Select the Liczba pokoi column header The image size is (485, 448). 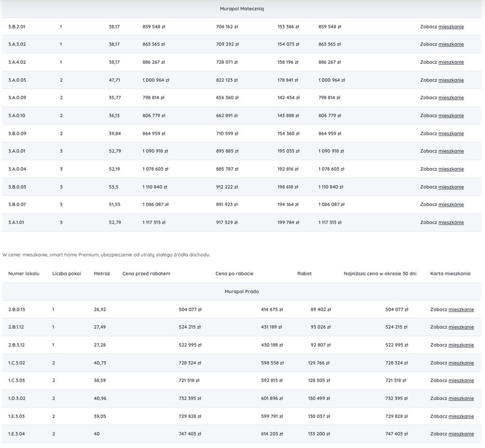tap(67, 273)
